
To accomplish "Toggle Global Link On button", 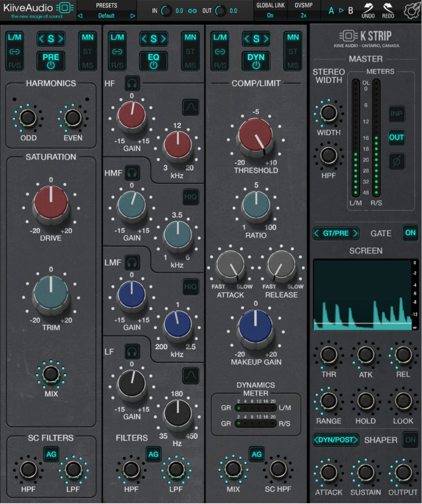I will coord(270,15).
